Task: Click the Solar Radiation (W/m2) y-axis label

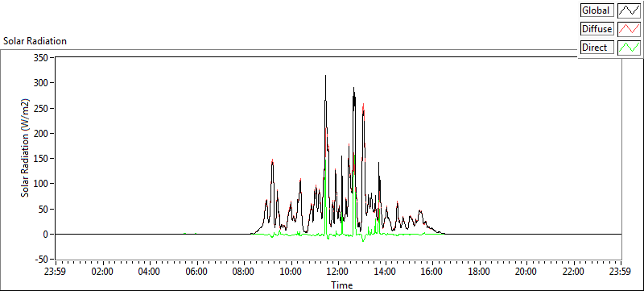Action: [26, 148]
